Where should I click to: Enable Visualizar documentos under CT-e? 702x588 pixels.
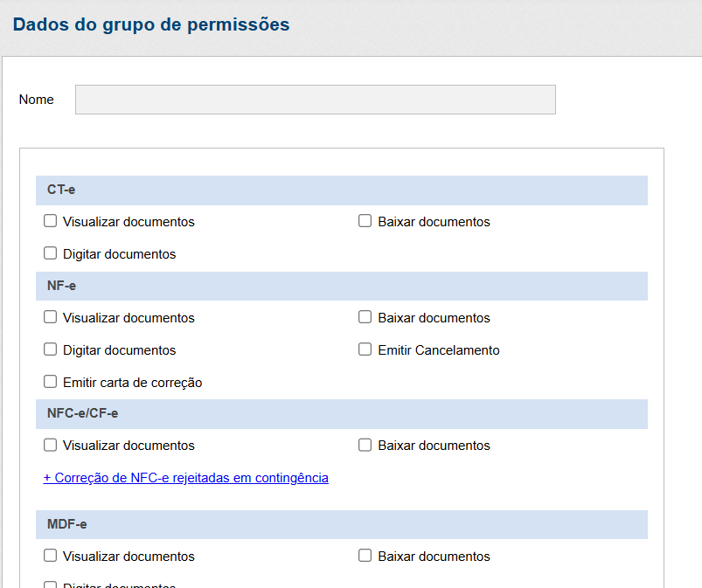tap(51, 221)
